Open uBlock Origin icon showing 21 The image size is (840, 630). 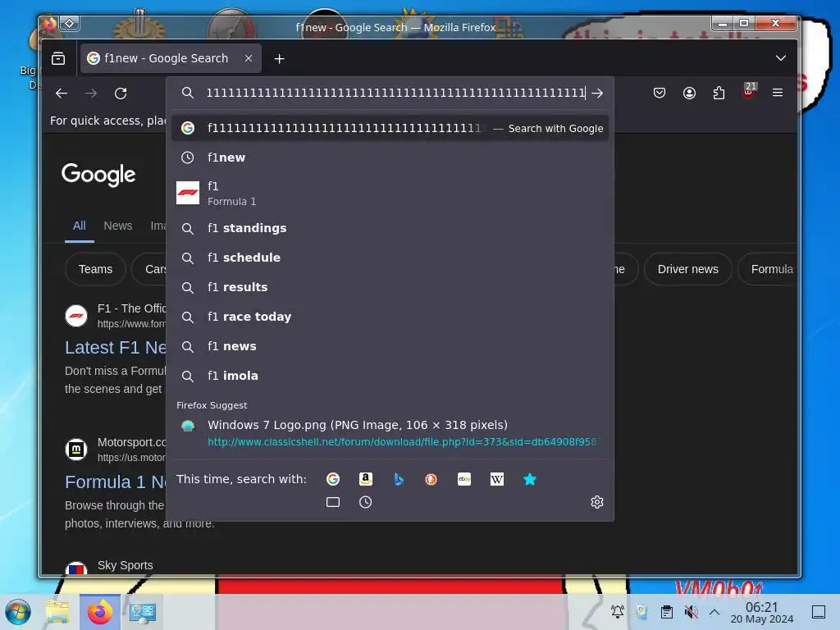tap(749, 91)
